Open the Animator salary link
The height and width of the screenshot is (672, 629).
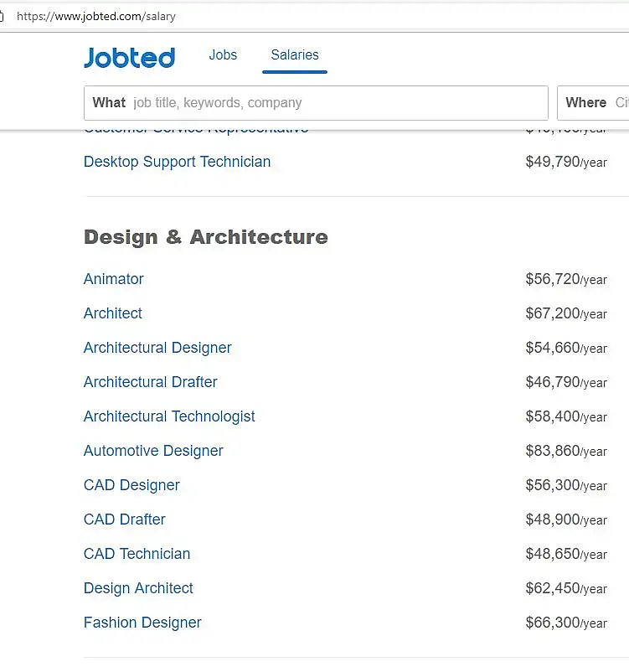[114, 279]
